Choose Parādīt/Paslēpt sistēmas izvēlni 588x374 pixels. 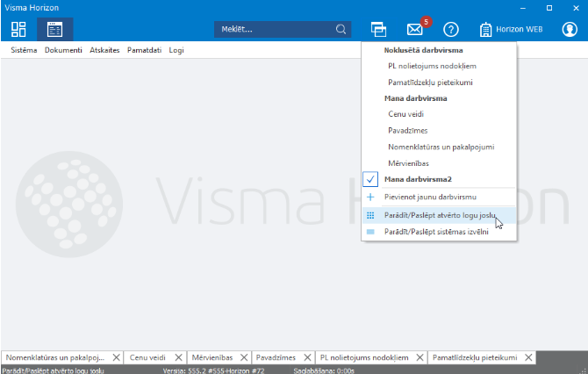[436, 232]
